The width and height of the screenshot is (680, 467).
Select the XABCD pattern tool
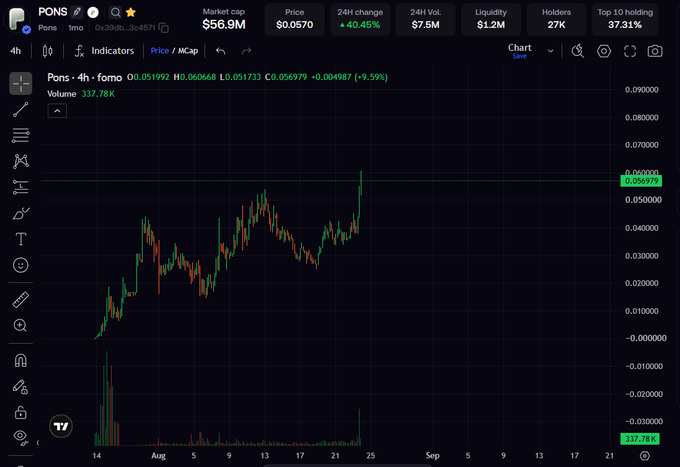coord(20,161)
